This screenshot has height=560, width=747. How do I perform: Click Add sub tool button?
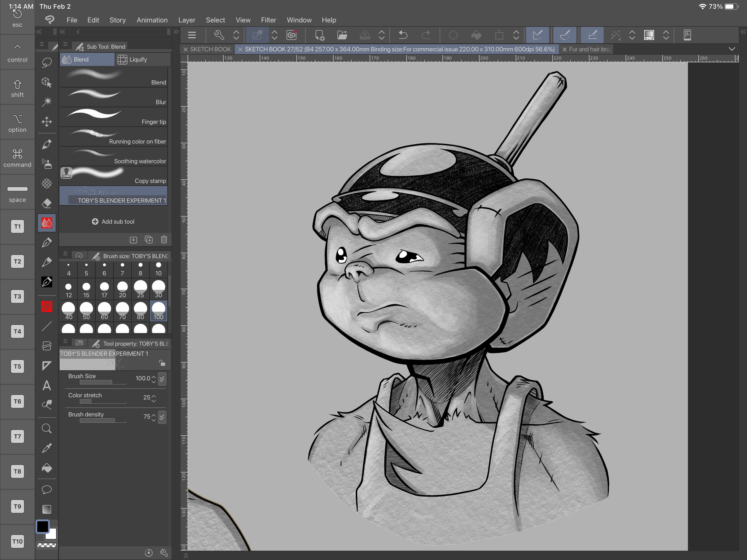pos(113,221)
